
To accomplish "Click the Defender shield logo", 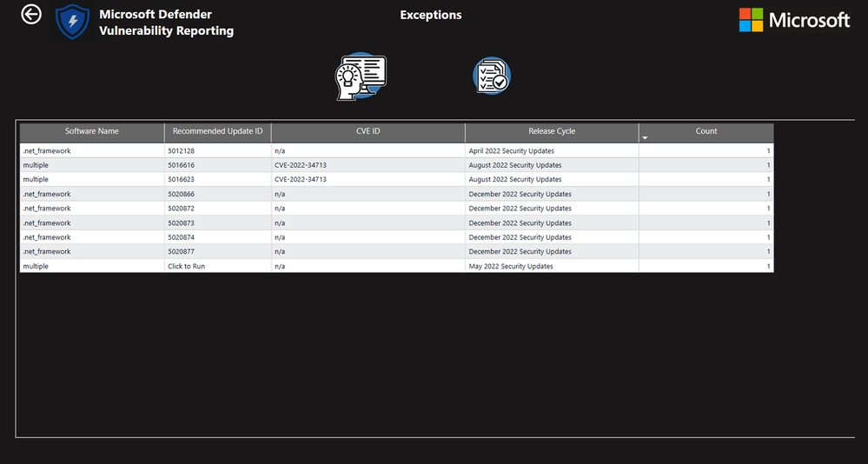I will pos(72,22).
